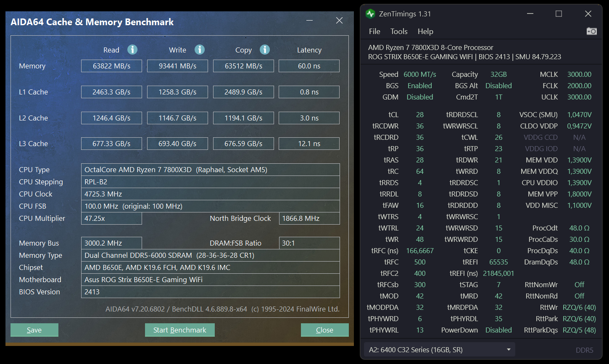Click the Speed value 6000 MT/s
The width and height of the screenshot is (609, 364).
coord(420,74)
